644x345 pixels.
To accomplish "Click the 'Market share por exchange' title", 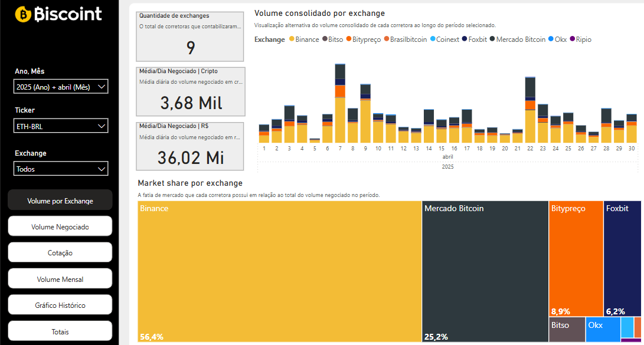I will click(190, 183).
